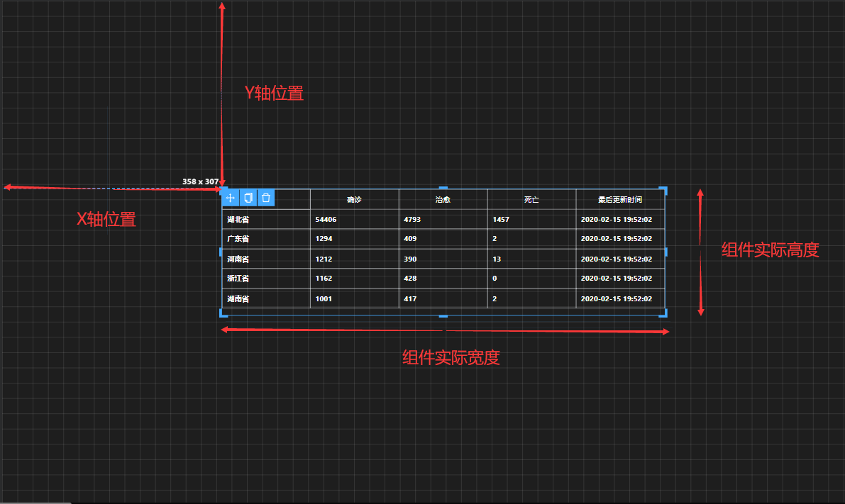Screen dimensions: 845x504
Task: Click the 死亡 column header
Action: click(x=531, y=200)
